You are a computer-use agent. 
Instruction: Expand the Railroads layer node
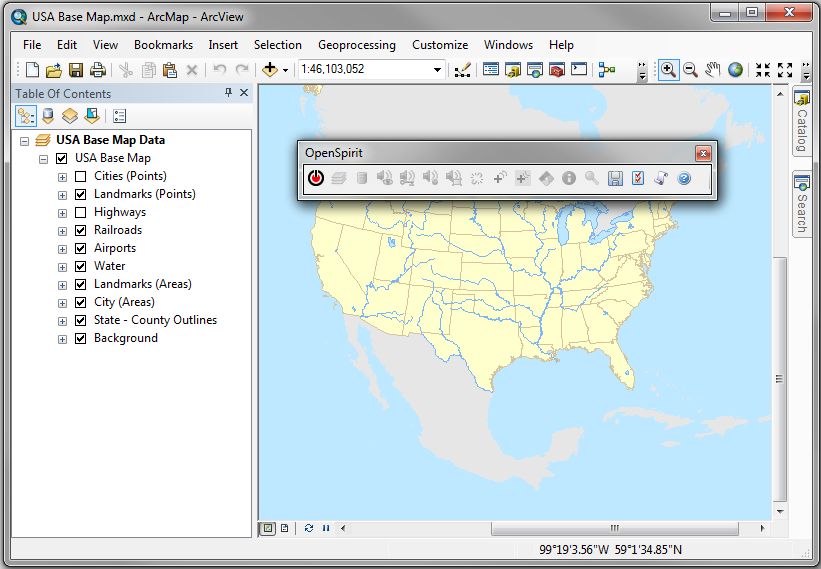(62, 231)
